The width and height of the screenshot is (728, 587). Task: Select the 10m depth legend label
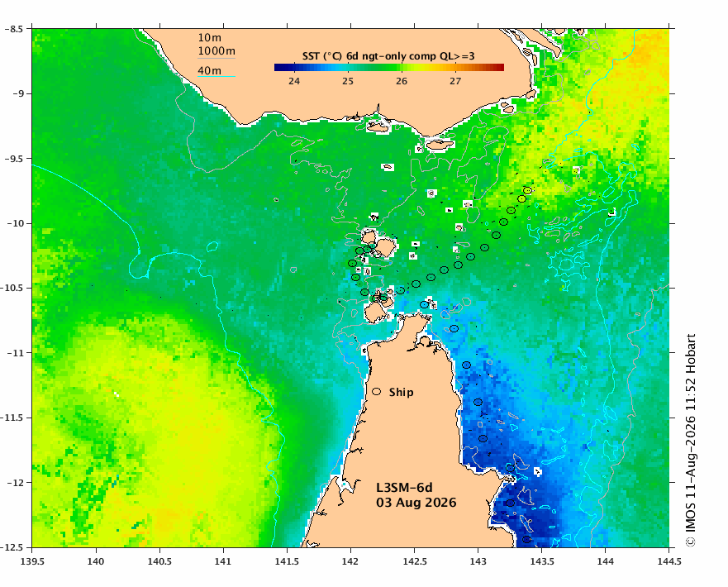point(209,38)
